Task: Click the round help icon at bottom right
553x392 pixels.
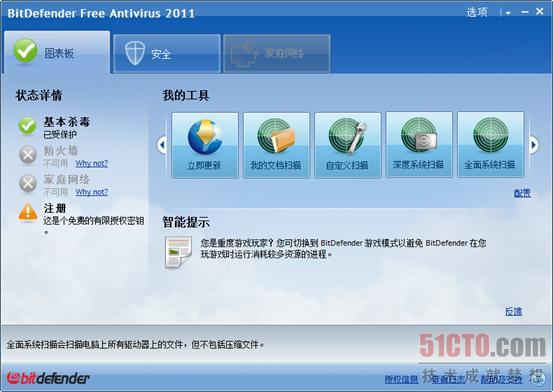Action: coord(537,378)
